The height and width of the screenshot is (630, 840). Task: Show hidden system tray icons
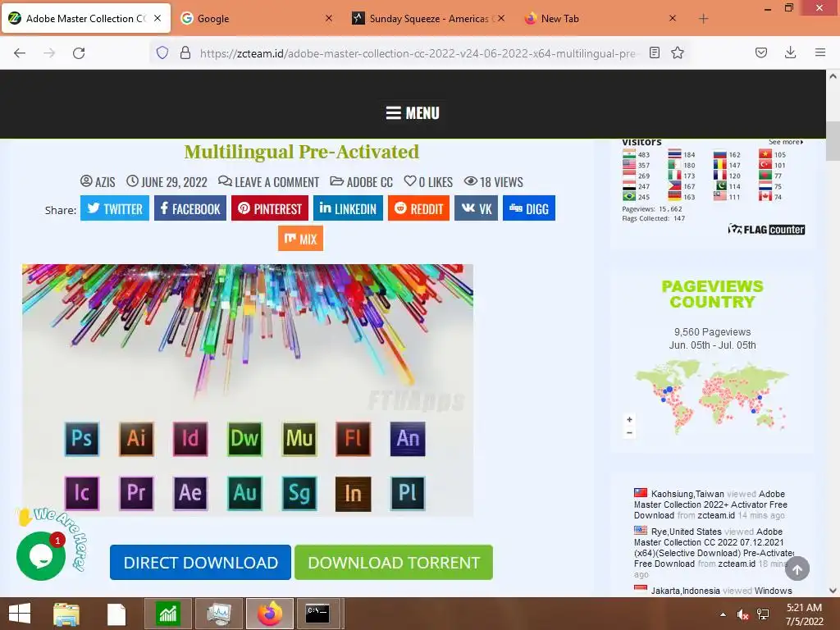(x=724, y=614)
